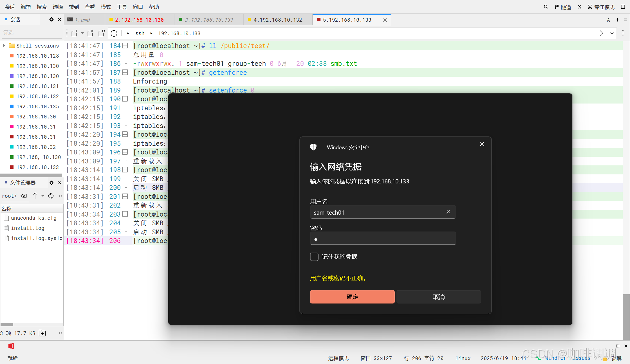630x364 pixels.
Task: Click into the password input field
Action: point(383,239)
